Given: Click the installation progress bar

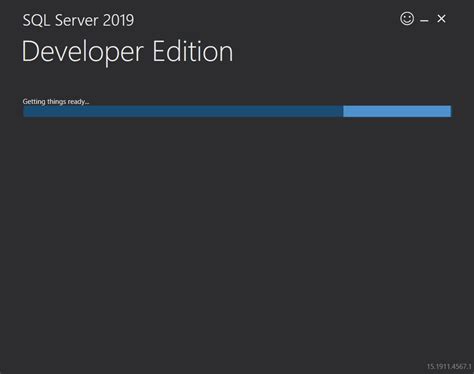Looking at the screenshot, I should pos(237,111).
